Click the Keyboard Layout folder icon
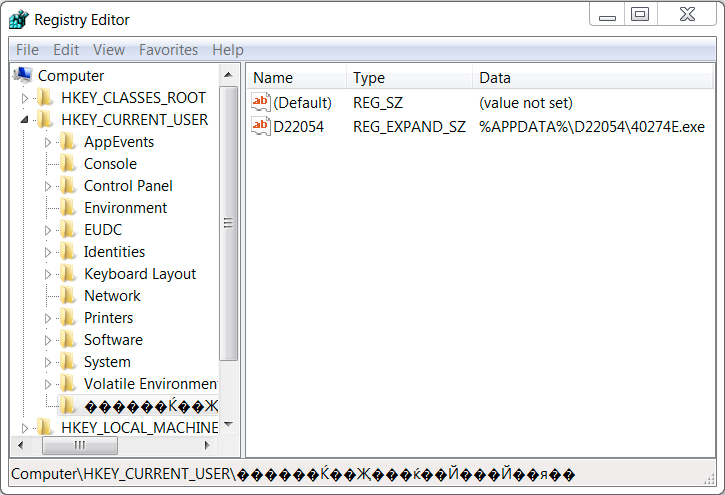Screen dimensions: 725x495 click(68, 274)
